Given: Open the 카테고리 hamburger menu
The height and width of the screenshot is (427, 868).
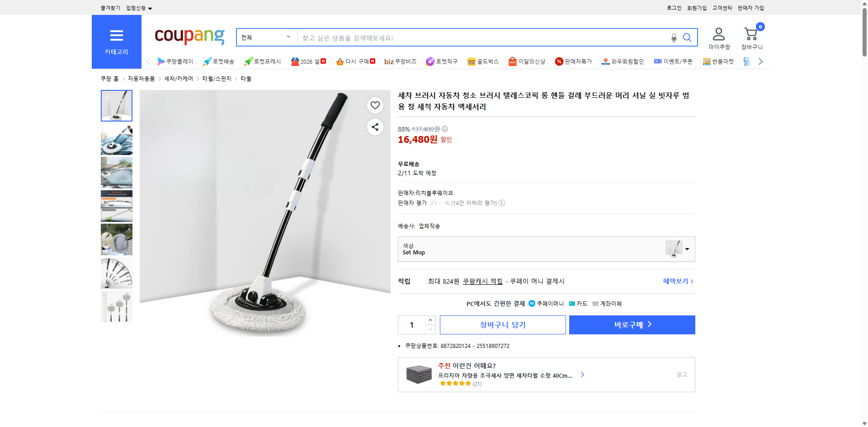Looking at the screenshot, I should 116,36.
